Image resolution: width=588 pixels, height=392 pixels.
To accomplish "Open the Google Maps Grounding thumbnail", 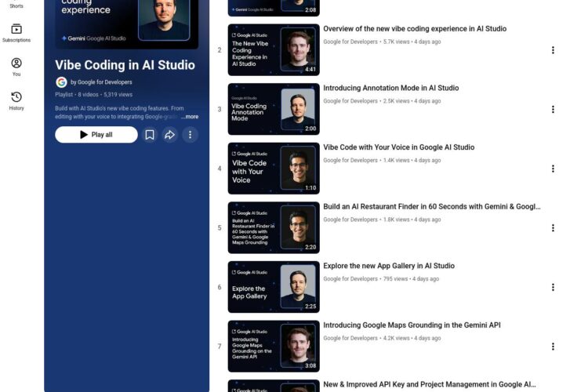I will 274,347.
